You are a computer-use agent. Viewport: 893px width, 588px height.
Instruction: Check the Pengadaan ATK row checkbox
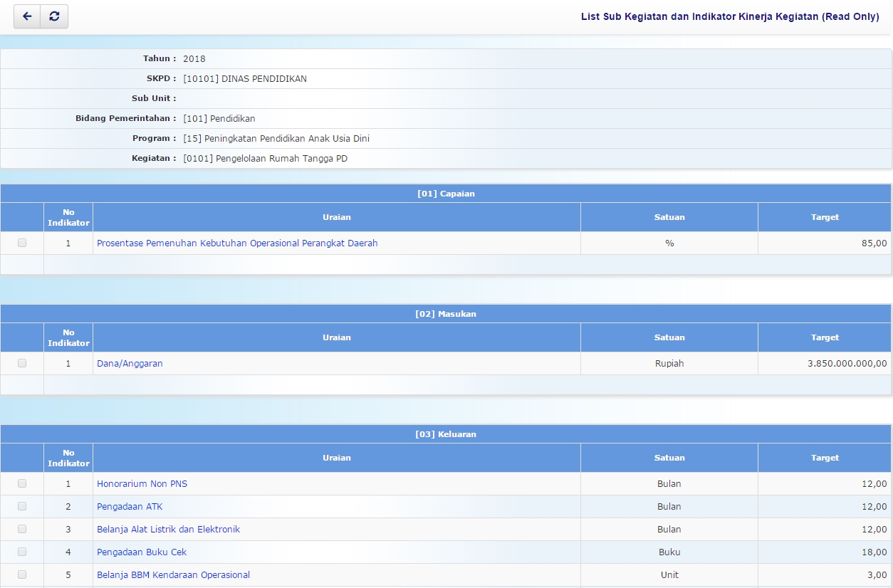22,506
